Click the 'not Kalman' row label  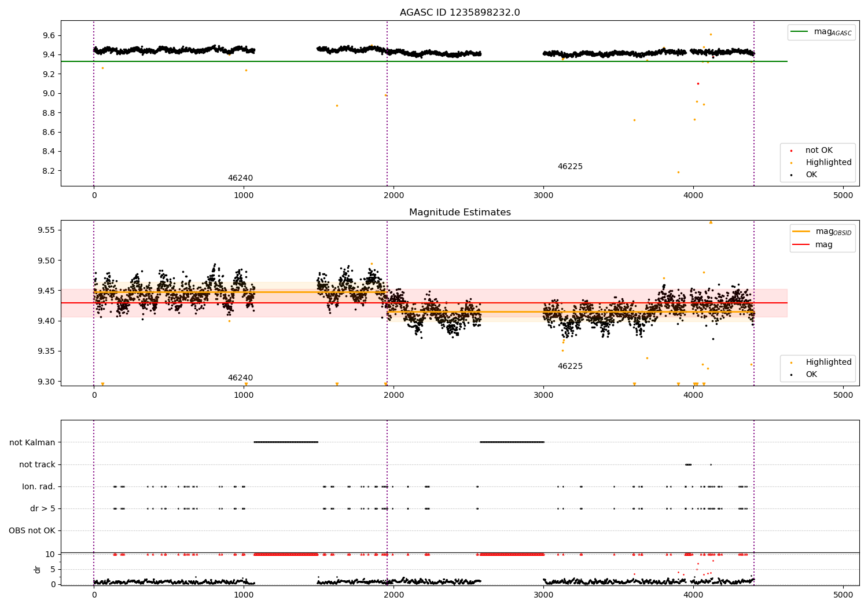click(32, 443)
